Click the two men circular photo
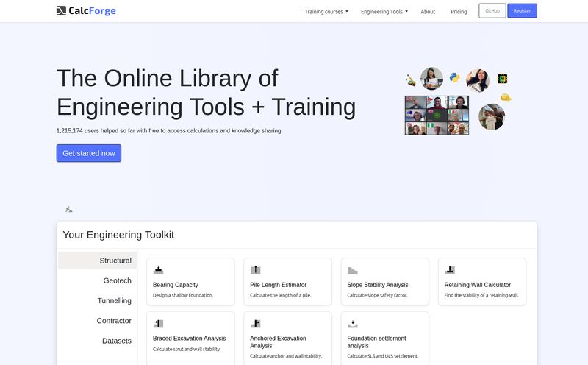This screenshot has width=588, height=365. point(492,117)
